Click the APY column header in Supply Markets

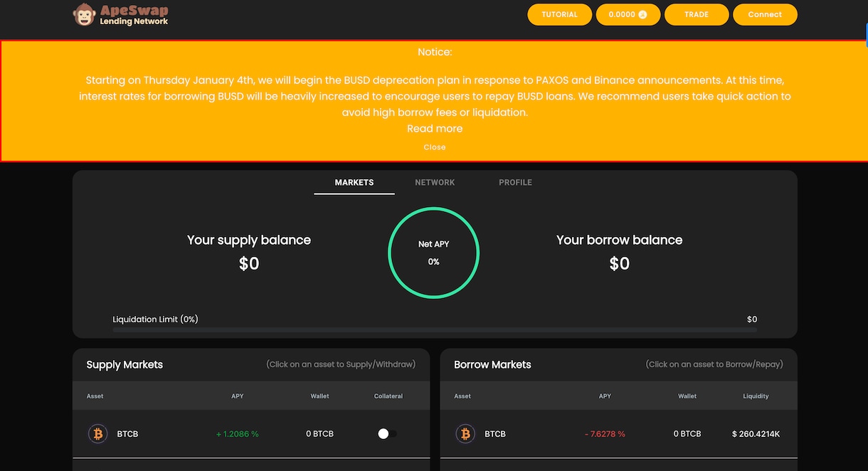(x=238, y=396)
